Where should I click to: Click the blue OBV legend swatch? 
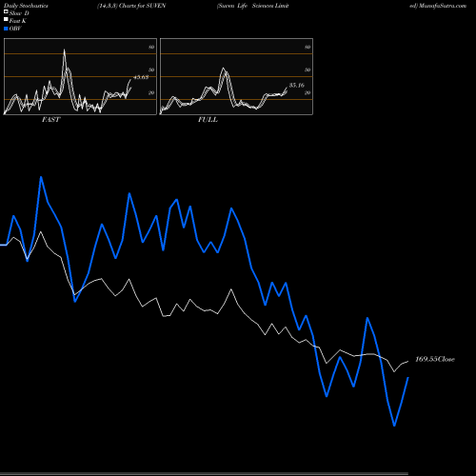point(6,29)
